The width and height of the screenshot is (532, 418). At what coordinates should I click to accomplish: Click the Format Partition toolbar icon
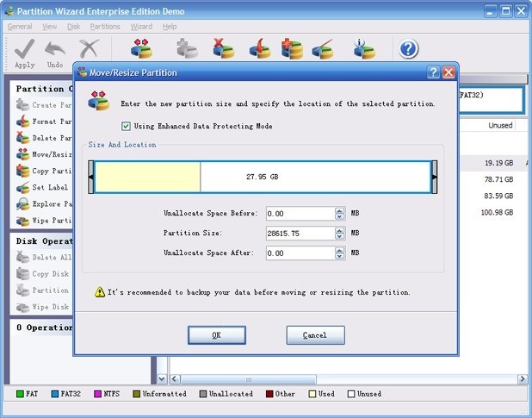click(x=260, y=48)
